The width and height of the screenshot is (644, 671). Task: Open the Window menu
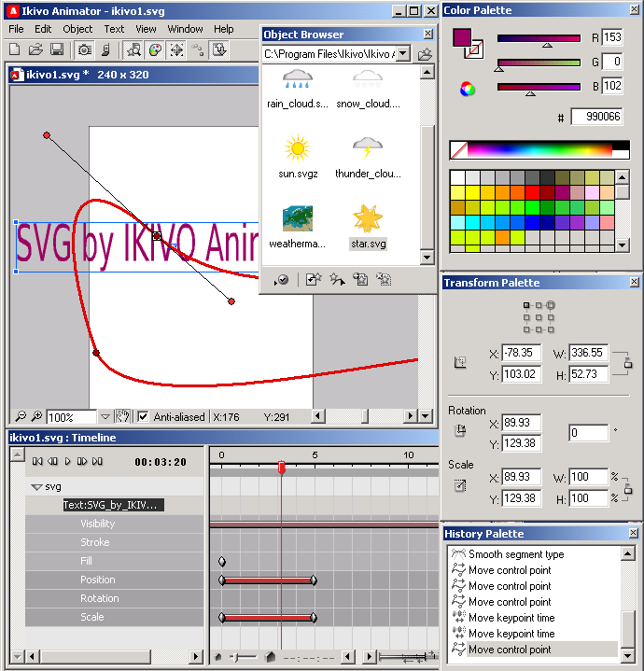185,29
